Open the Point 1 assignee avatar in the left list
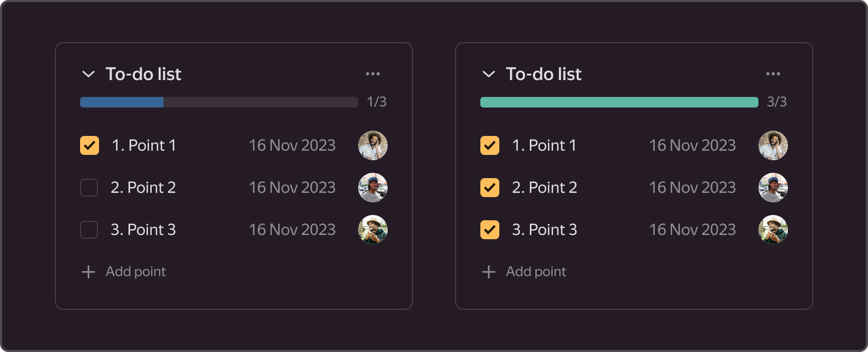Screen dimensions: 868x352 373,145
